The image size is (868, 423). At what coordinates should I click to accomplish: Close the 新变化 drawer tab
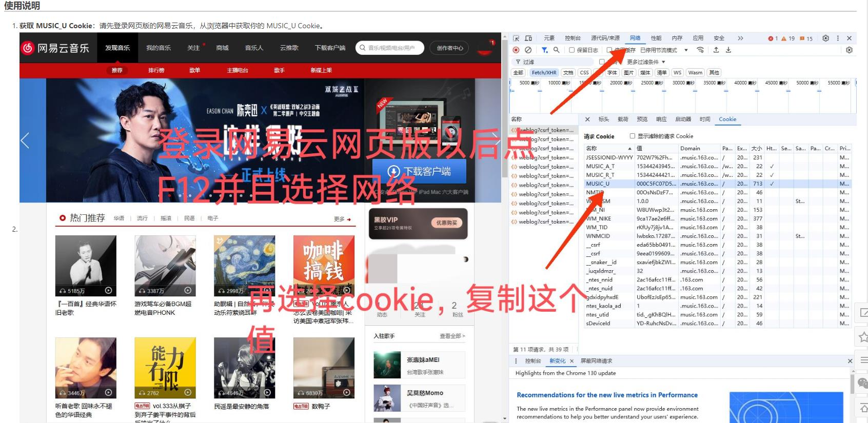coord(571,361)
